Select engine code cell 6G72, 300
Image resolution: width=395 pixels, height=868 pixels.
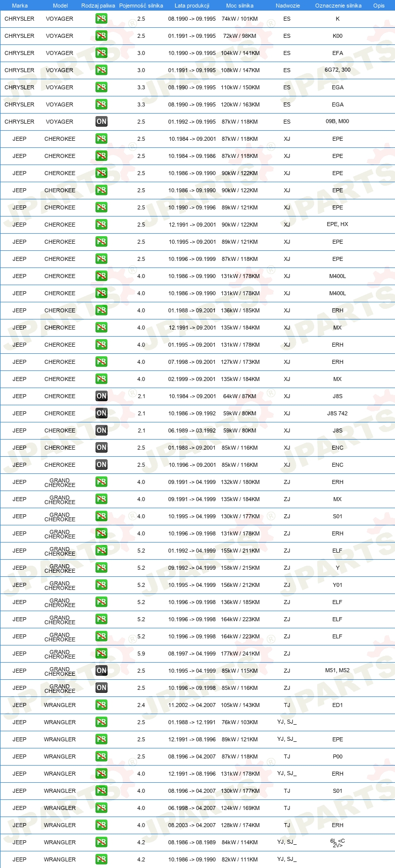[338, 70]
